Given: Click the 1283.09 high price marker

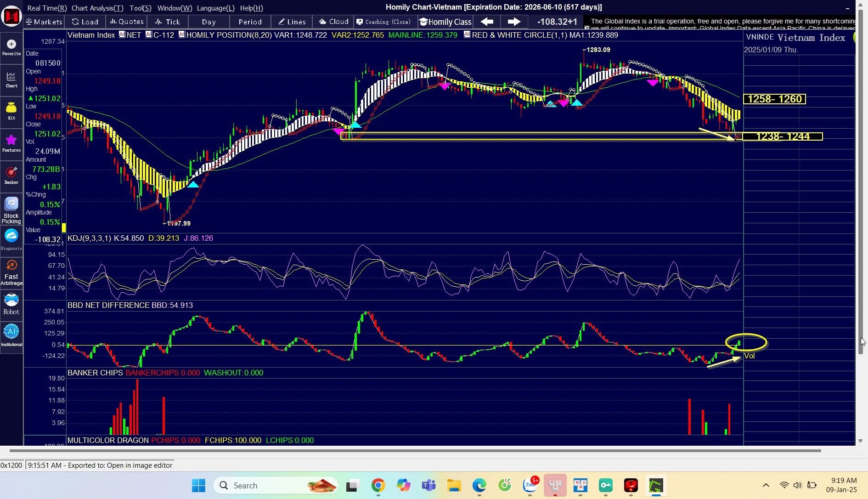Looking at the screenshot, I should pyautogui.click(x=597, y=50).
